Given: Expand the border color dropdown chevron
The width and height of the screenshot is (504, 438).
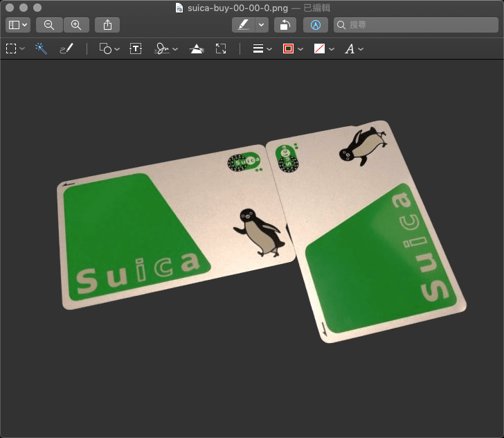Looking at the screenshot, I should click(x=300, y=49).
